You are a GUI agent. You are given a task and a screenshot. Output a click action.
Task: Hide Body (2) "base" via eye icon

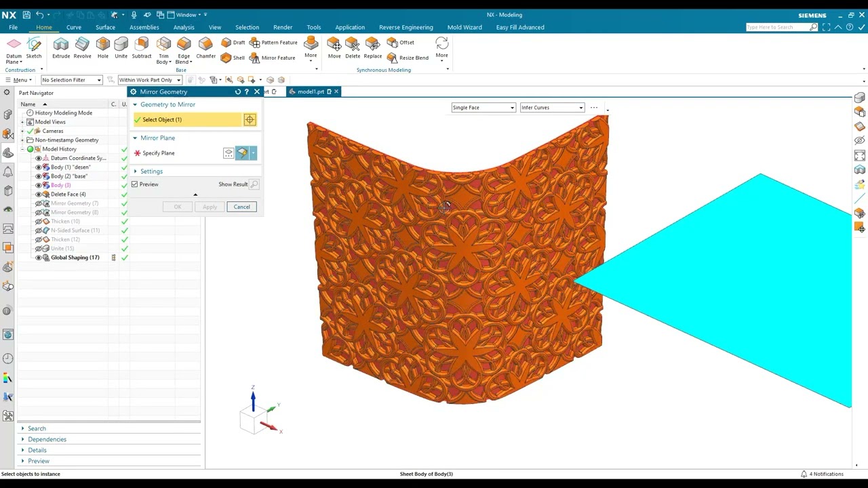click(x=39, y=176)
